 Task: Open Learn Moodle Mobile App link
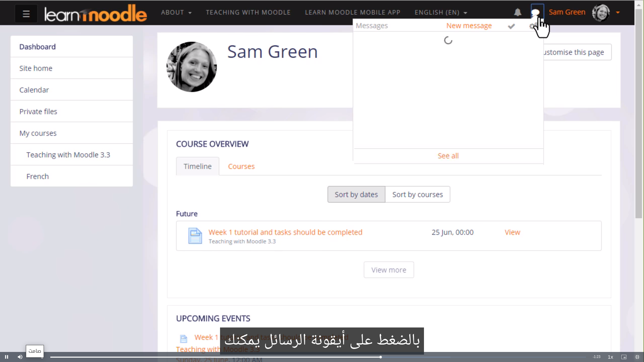[353, 12]
